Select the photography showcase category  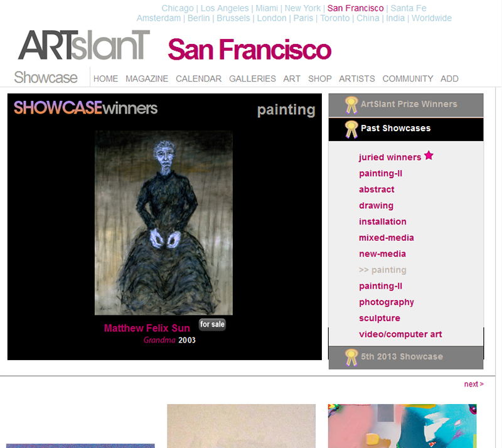(x=386, y=302)
